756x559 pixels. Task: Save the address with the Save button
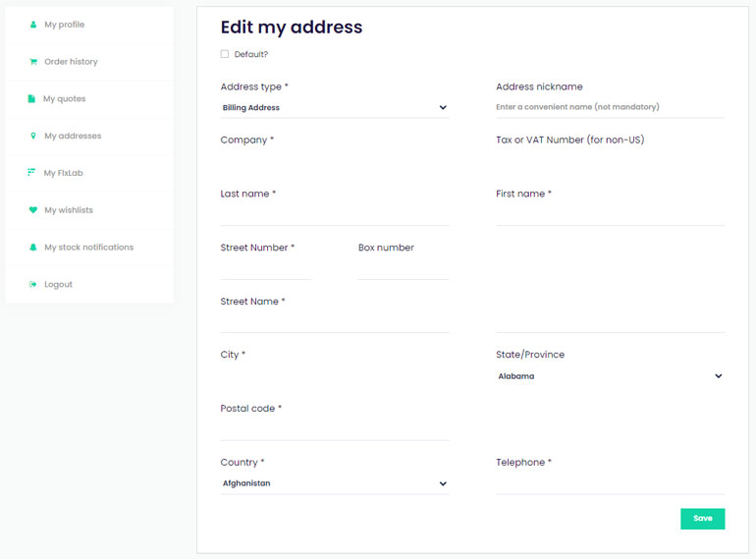point(702,519)
